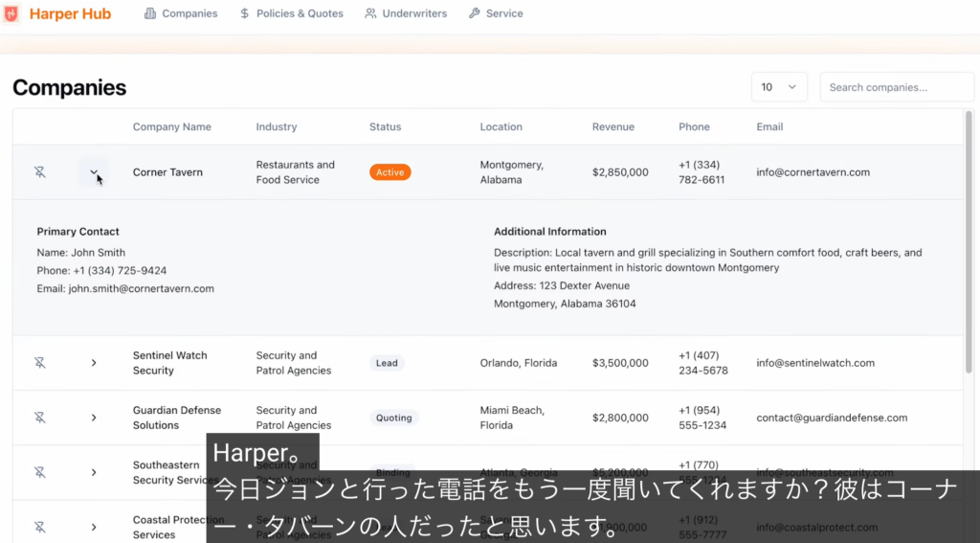Screen dimensions: 980x543
Task: Click the Montgomery, Alabama location cell
Action: [x=512, y=172]
